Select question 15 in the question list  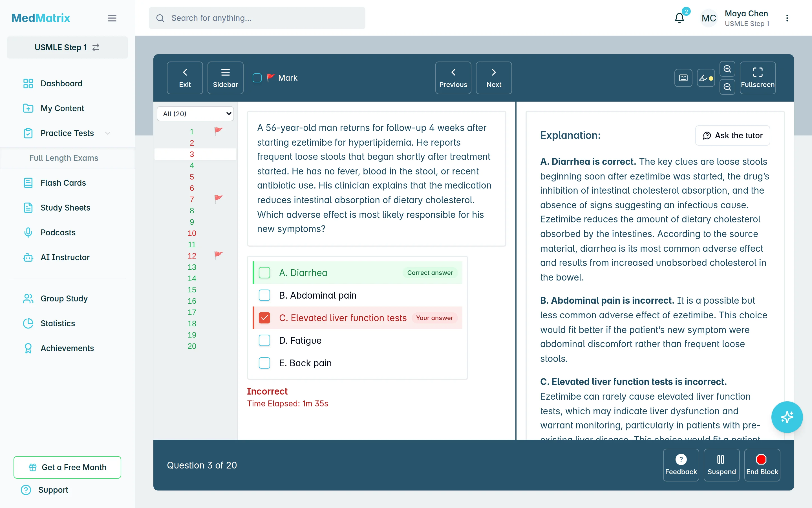pos(192,290)
